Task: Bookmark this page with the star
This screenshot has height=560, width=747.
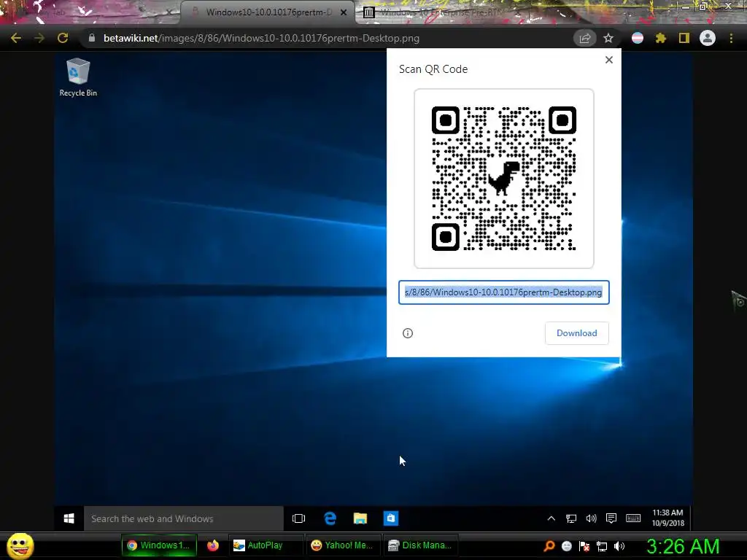Action: tap(608, 38)
